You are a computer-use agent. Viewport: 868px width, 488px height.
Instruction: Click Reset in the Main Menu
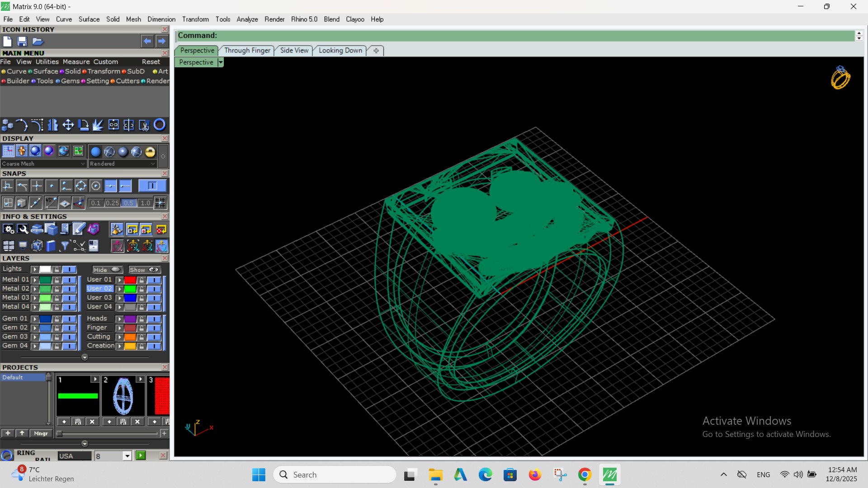pyautogui.click(x=151, y=62)
